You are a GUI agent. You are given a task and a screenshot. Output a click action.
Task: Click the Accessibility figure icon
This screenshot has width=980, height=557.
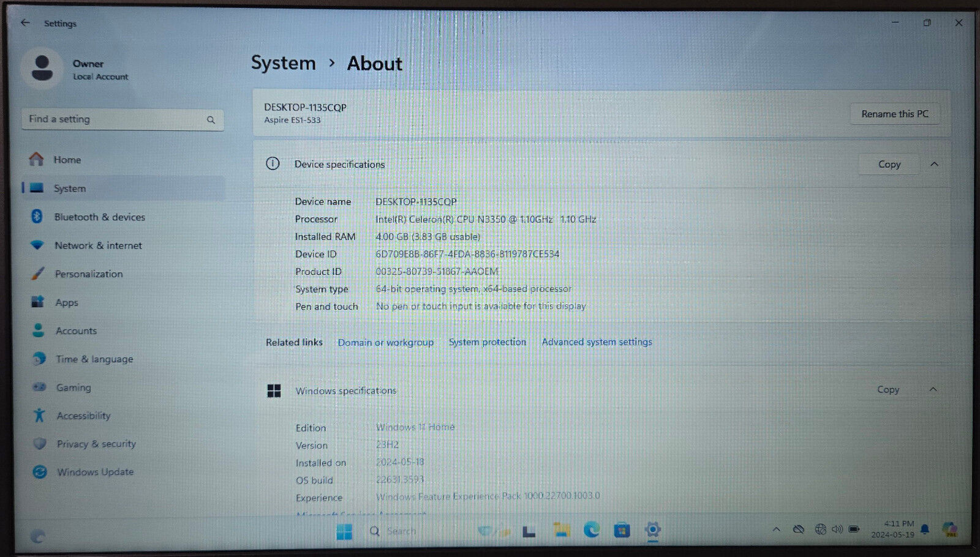click(x=39, y=415)
